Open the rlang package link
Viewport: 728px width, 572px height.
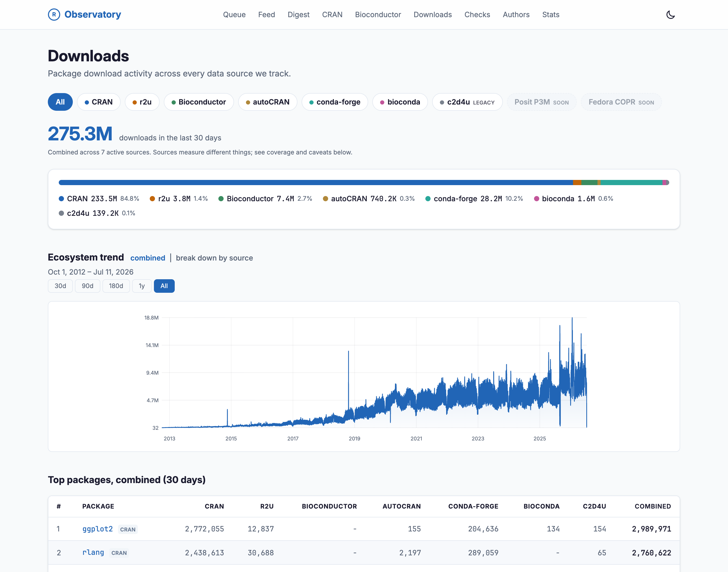93,552
